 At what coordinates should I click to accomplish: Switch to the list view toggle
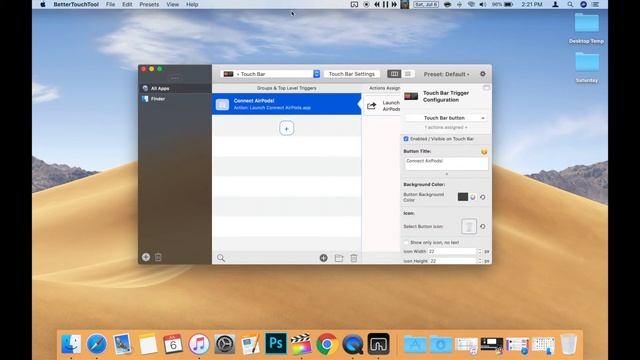[408, 74]
